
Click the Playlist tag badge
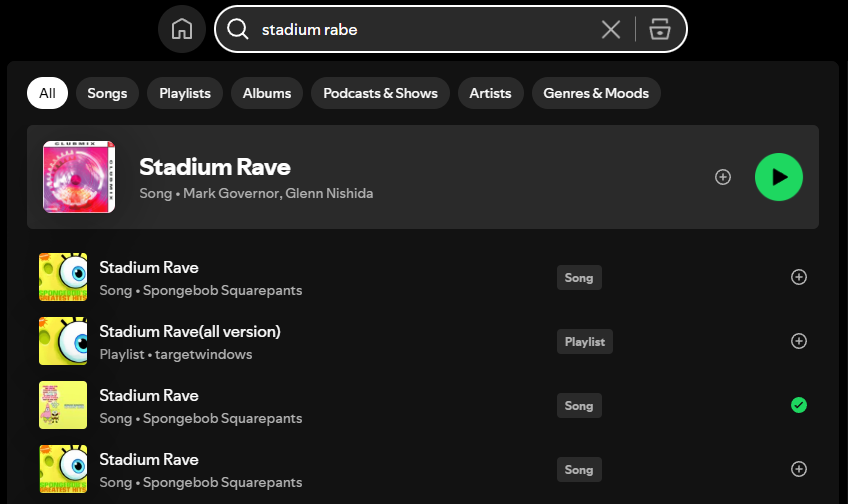point(585,342)
